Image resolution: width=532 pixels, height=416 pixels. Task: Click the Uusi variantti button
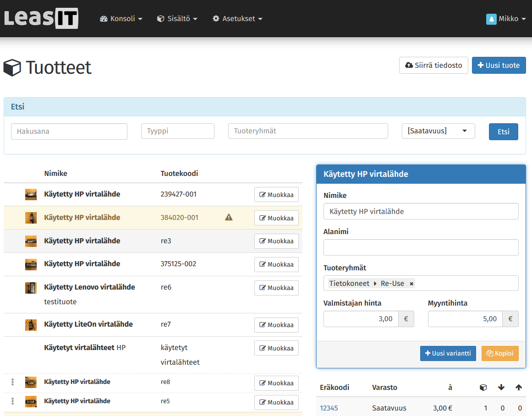tap(448, 353)
